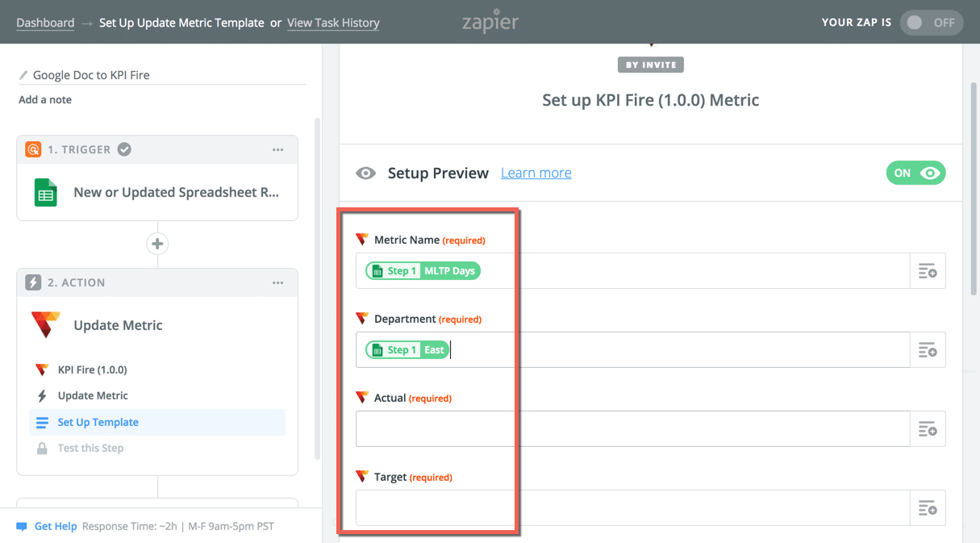This screenshot has height=543, width=980.
Task: Click the eye icon next to Setup Preview
Action: pyautogui.click(x=366, y=173)
